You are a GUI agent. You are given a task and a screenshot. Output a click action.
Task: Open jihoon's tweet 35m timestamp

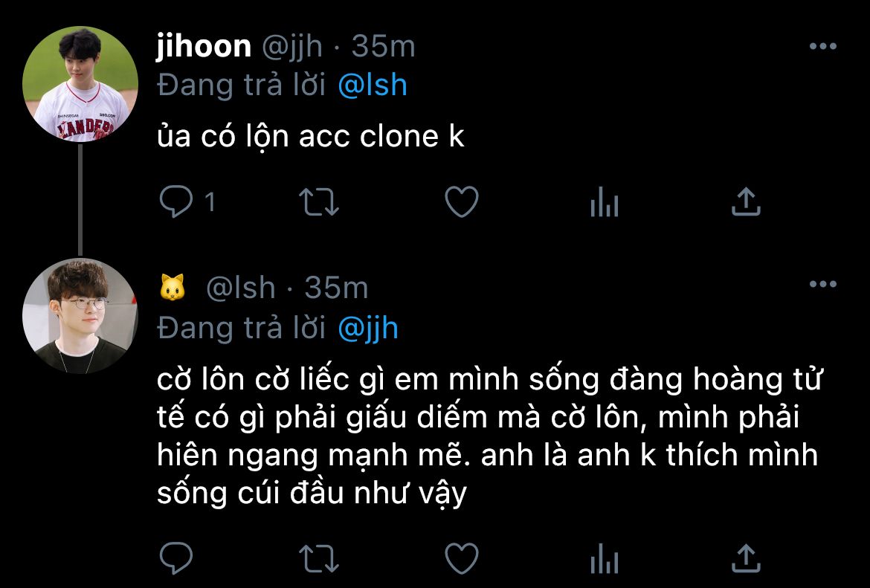[x=383, y=47]
